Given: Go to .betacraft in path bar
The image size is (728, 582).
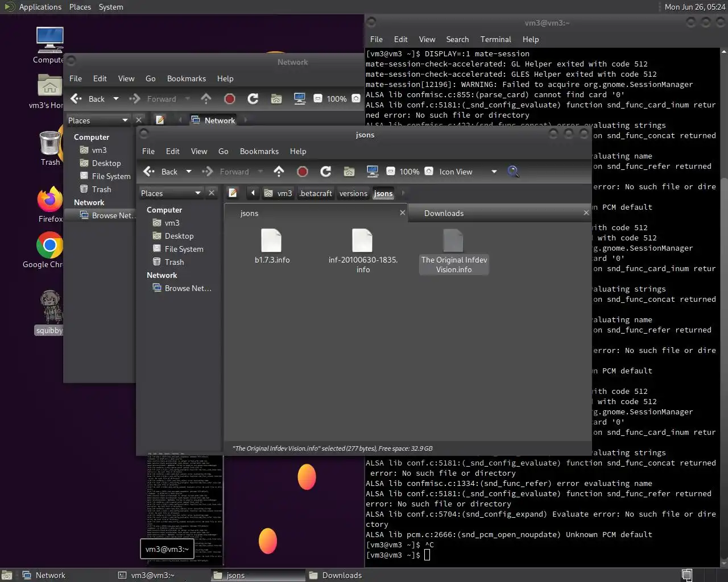Looking at the screenshot, I should tap(316, 193).
